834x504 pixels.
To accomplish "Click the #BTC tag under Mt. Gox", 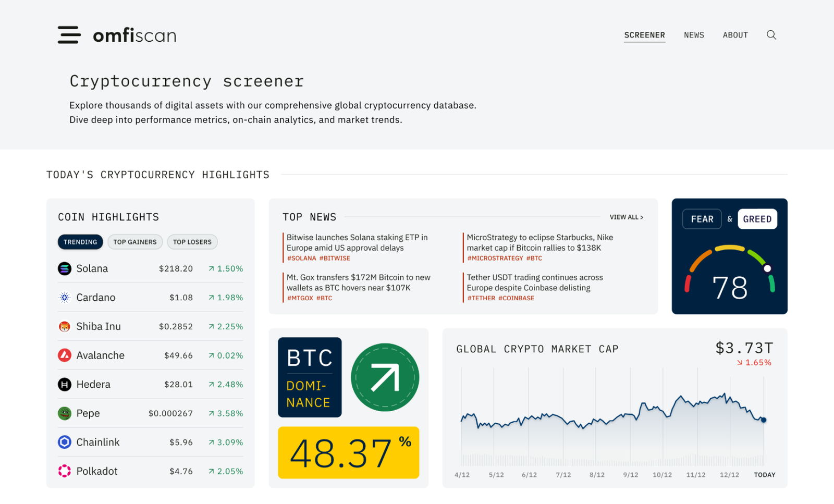I will pos(324,299).
